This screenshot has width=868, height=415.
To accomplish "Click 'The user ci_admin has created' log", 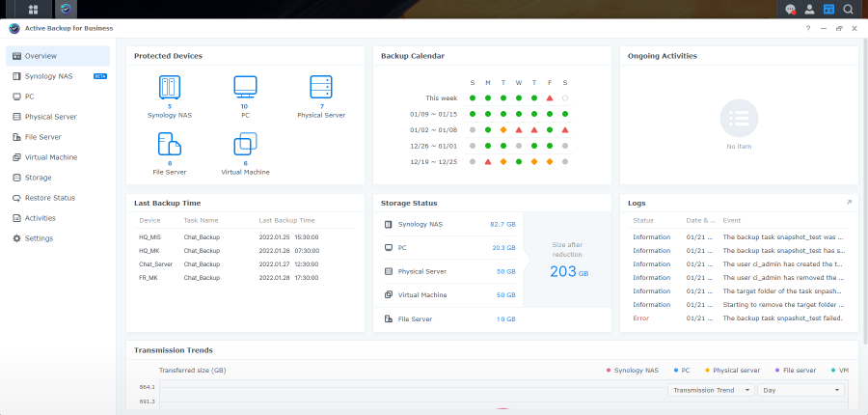I will coord(783,264).
